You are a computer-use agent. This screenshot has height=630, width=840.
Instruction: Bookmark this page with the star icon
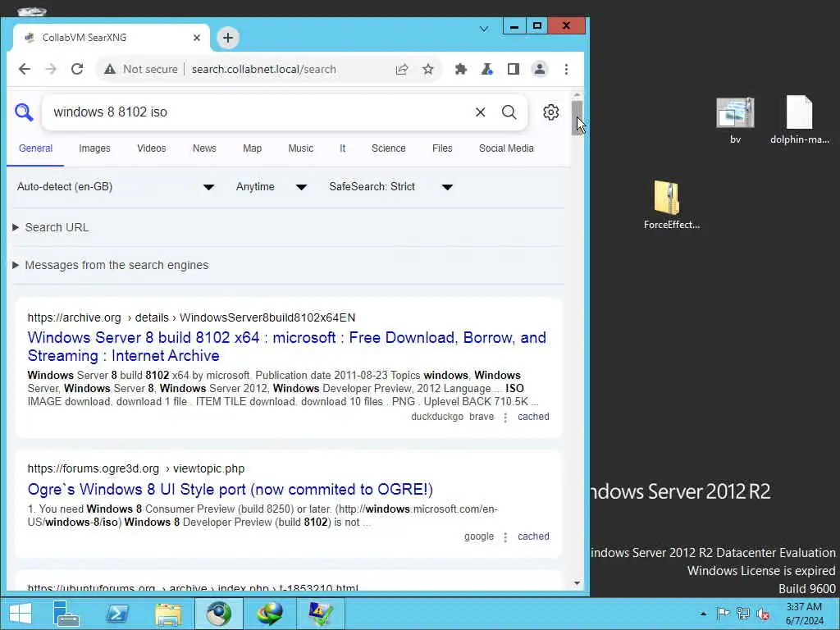pyautogui.click(x=428, y=69)
